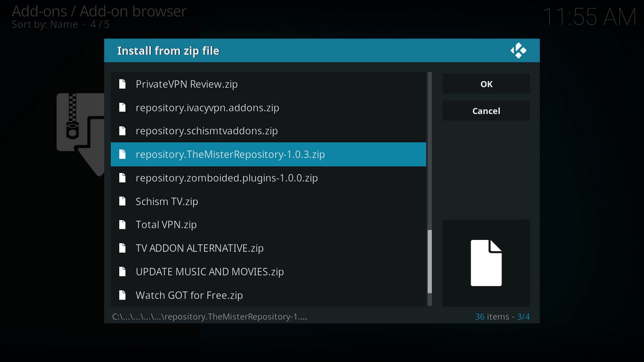Select Watch GOT for Free.zip
644x362 pixels.
pyautogui.click(x=268, y=295)
